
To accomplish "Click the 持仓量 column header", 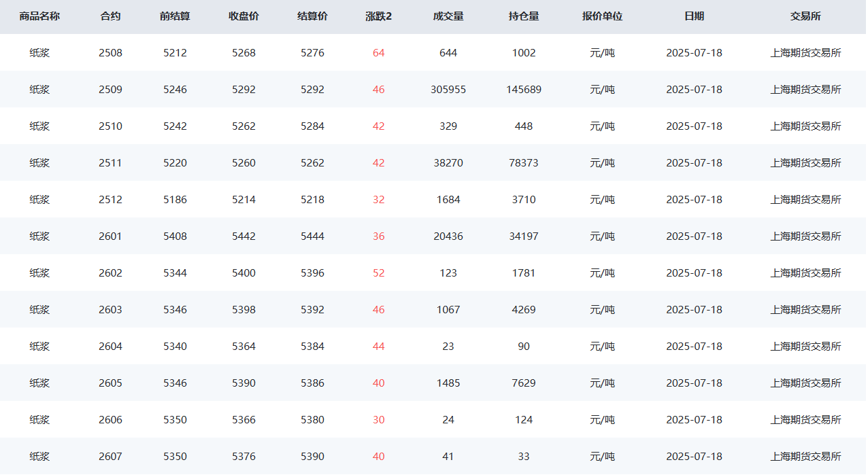I will click(524, 16).
